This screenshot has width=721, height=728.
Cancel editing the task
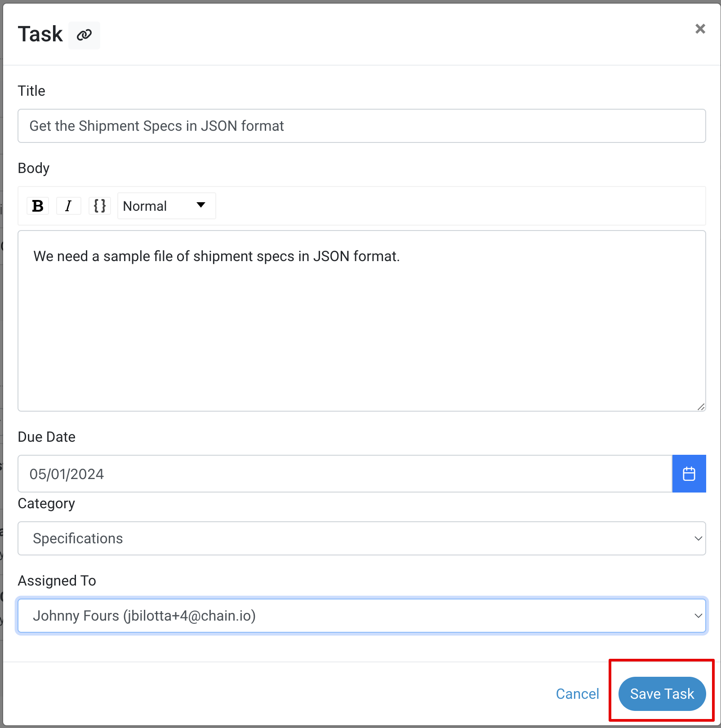[577, 694]
